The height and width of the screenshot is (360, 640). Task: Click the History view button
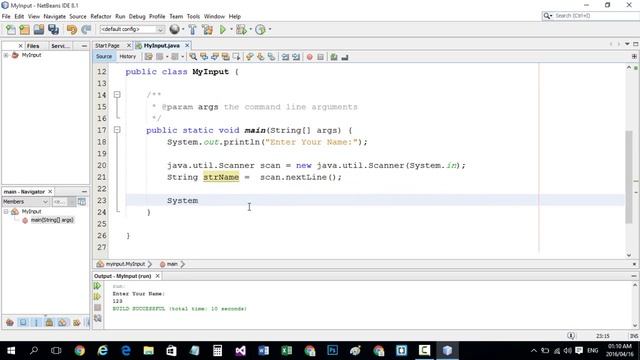click(x=128, y=57)
